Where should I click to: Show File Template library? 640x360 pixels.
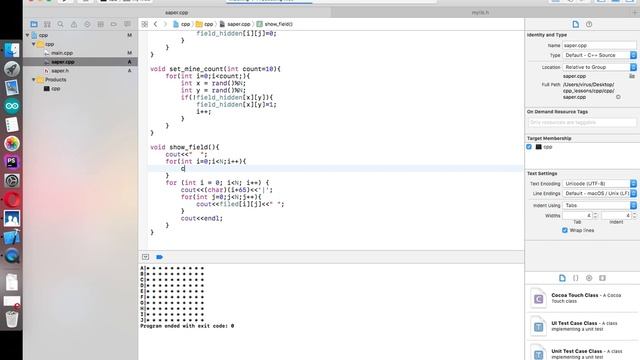pos(562,278)
